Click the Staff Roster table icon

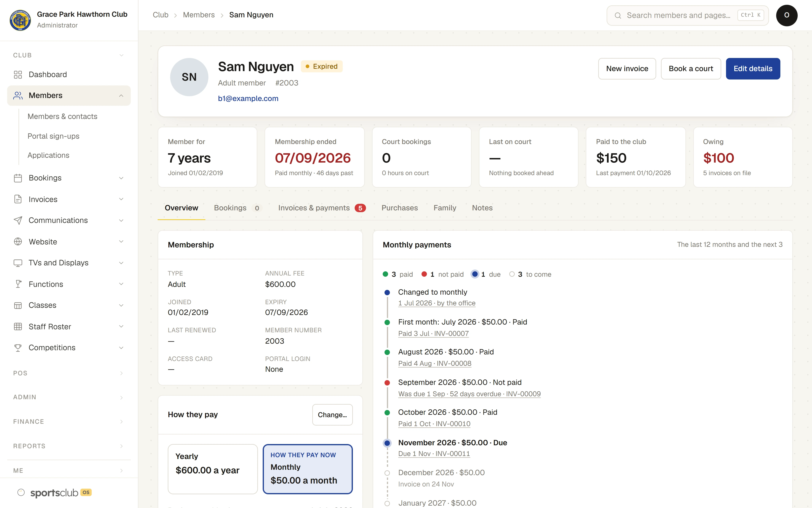(x=18, y=327)
